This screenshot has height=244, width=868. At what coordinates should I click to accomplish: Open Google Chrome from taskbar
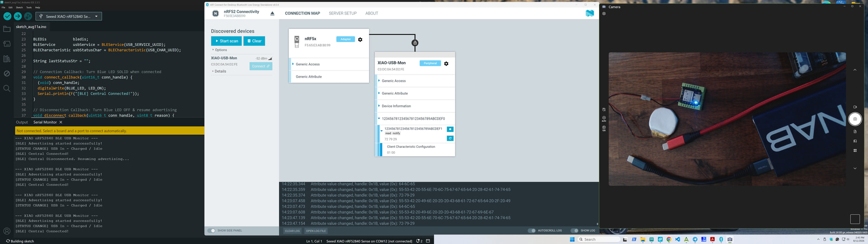(x=669, y=239)
